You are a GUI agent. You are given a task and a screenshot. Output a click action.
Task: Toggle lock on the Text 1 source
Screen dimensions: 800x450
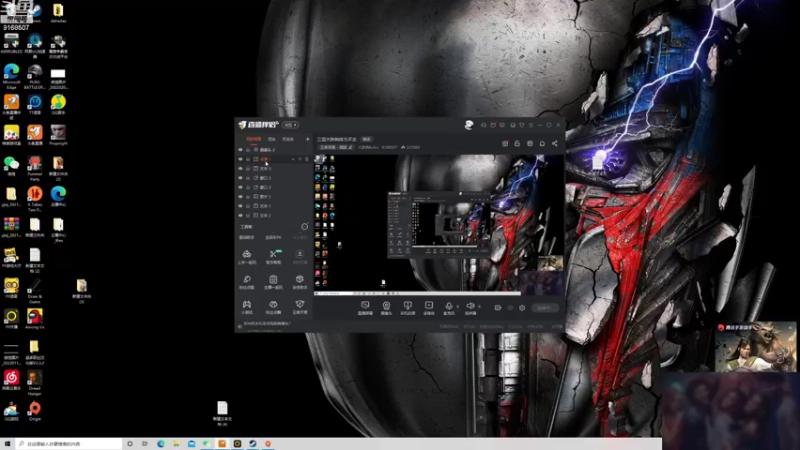click(x=248, y=206)
